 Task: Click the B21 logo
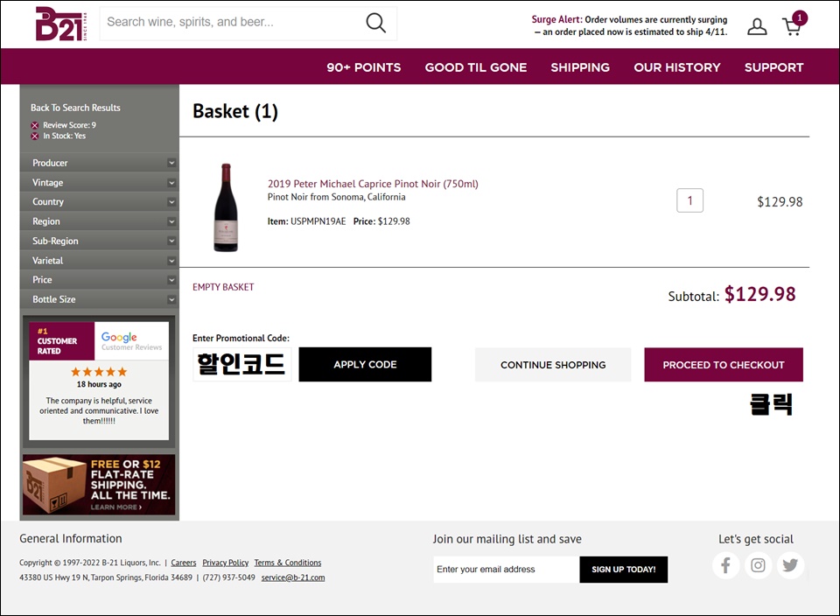60,24
